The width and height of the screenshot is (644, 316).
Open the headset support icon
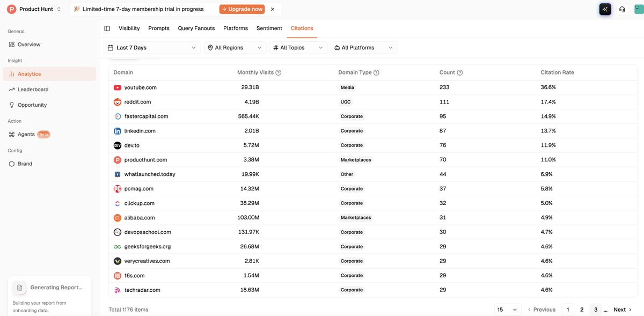[x=622, y=9]
